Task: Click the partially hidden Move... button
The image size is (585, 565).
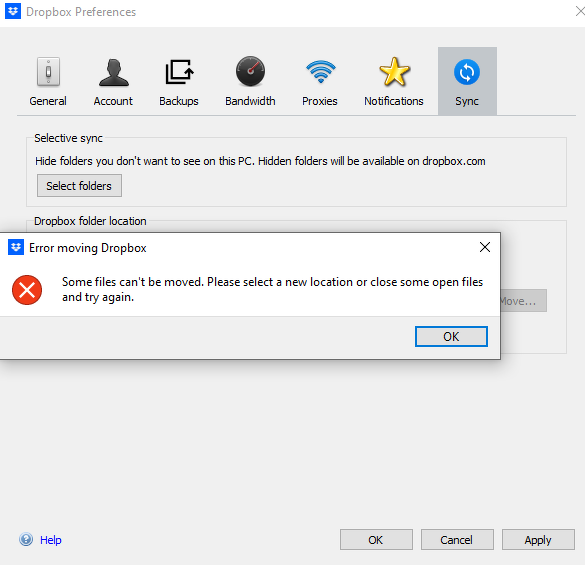Action: click(x=523, y=301)
